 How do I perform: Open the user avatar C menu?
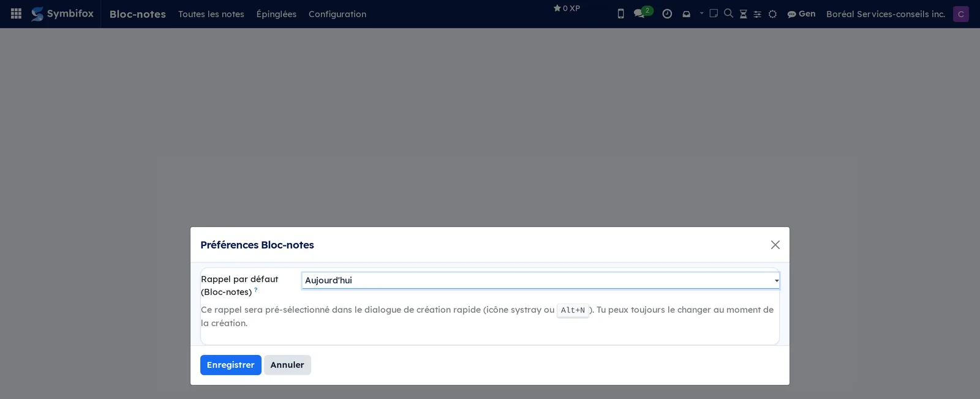coord(961,14)
